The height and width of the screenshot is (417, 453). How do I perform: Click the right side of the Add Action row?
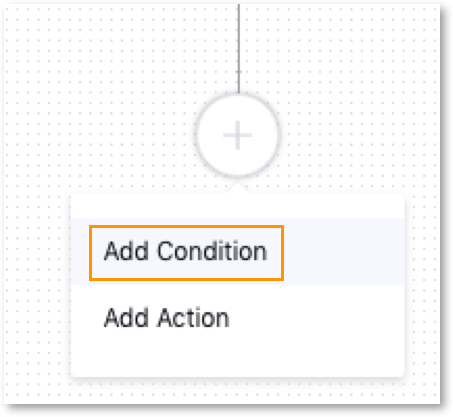(333, 318)
